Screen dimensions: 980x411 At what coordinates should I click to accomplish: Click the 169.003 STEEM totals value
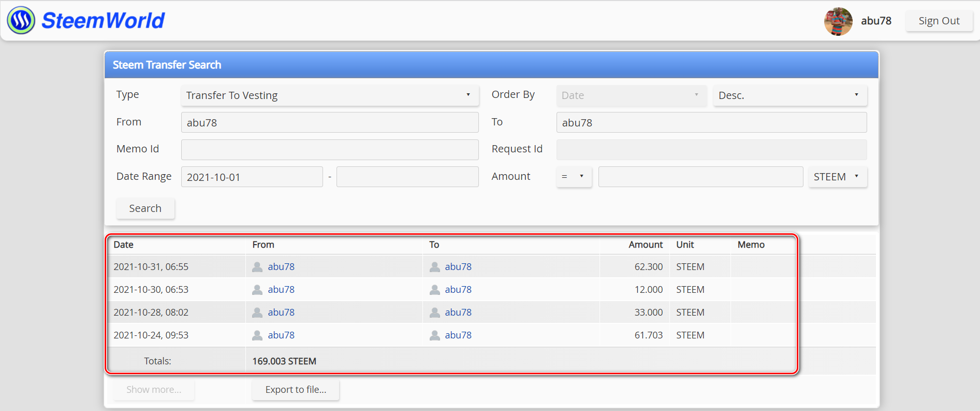pyautogui.click(x=284, y=361)
